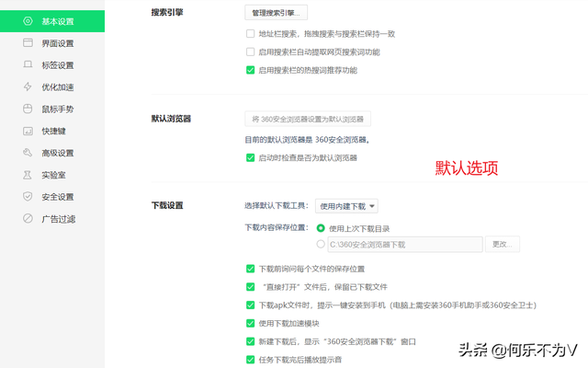Enable 启用搜索栏自动提取网页搜索词功能 checkbox
This screenshot has width=588, height=368.
click(x=250, y=52)
